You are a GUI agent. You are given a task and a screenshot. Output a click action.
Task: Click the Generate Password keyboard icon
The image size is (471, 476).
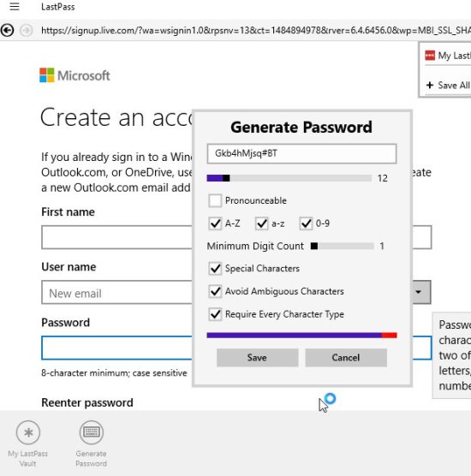(x=91, y=432)
